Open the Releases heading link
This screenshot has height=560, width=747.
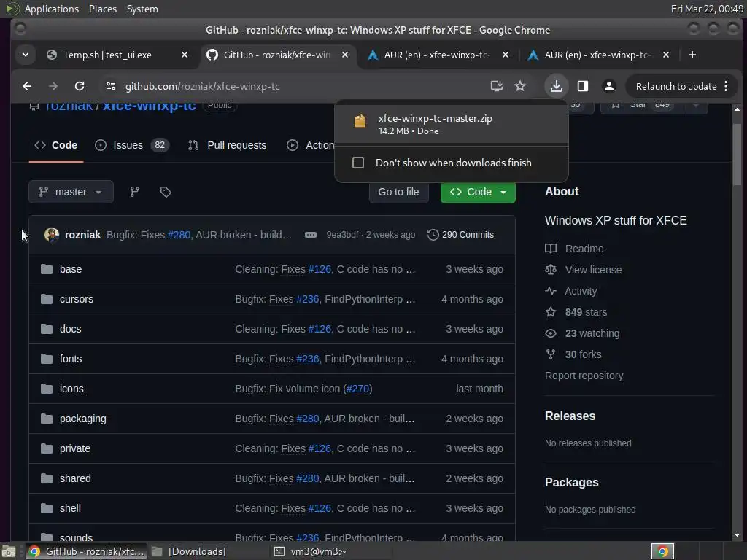click(570, 416)
